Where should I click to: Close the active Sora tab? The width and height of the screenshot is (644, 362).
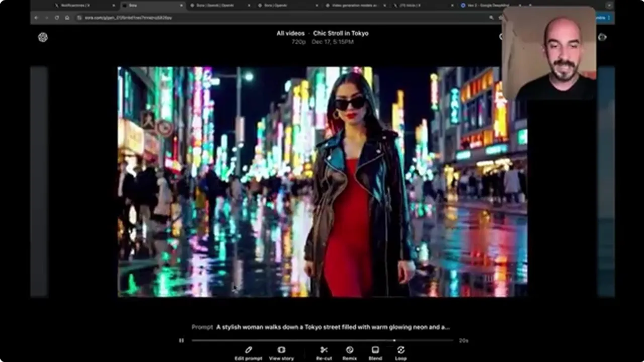[181, 6]
